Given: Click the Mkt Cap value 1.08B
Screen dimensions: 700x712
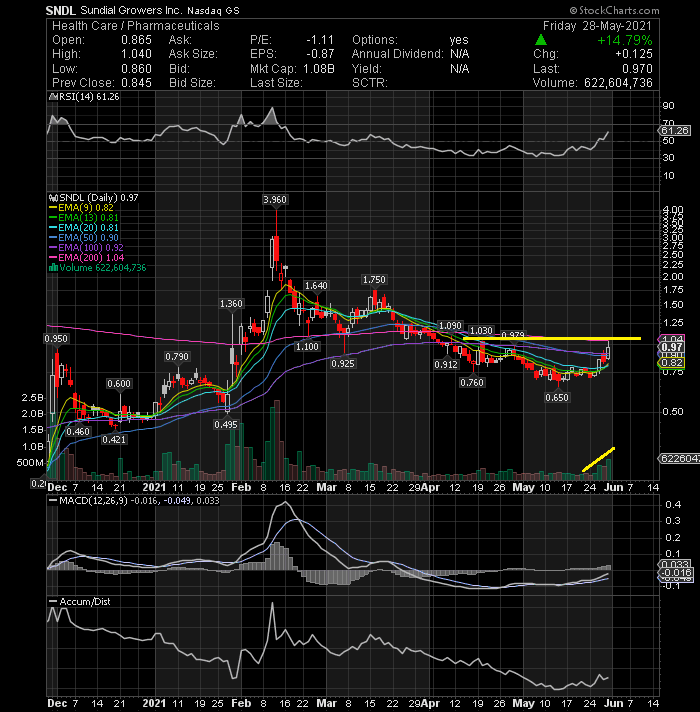Looking at the screenshot, I should (317, 69).
